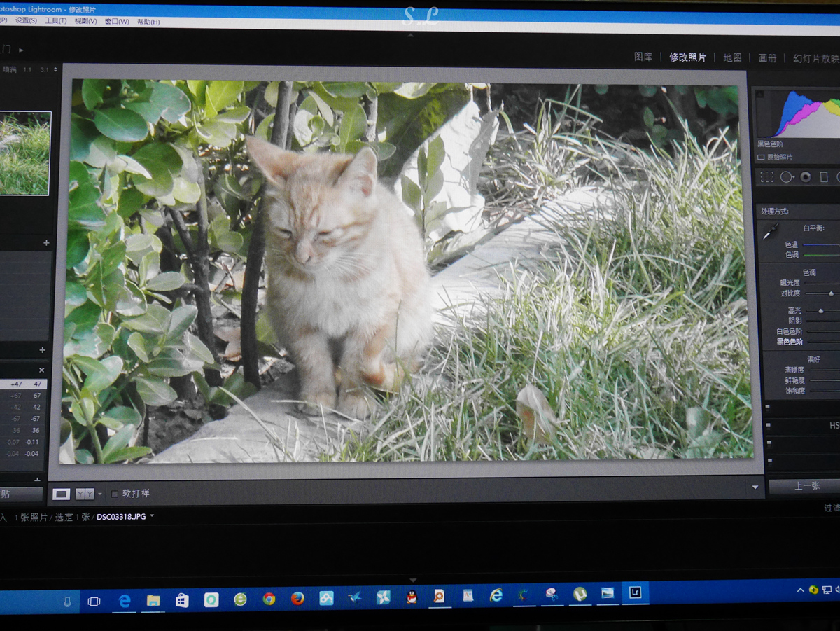
Task: Toggle the HSL panel on/off switch
Action: 768,425
